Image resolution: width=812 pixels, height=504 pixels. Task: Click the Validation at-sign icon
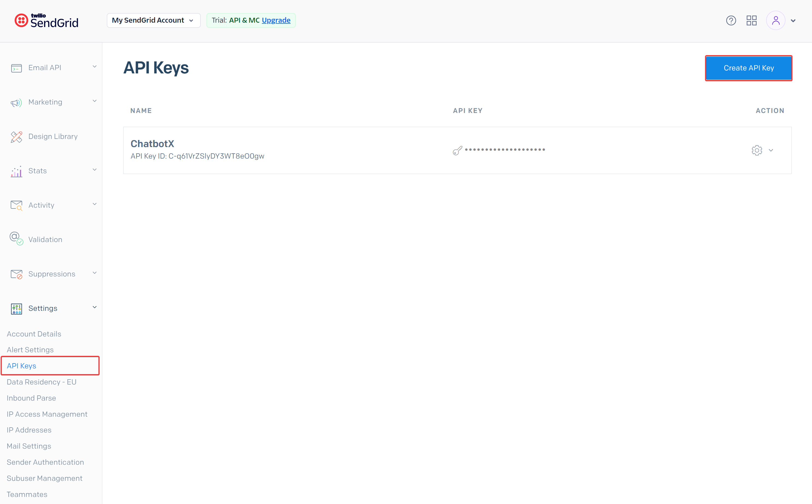(16, 239)
